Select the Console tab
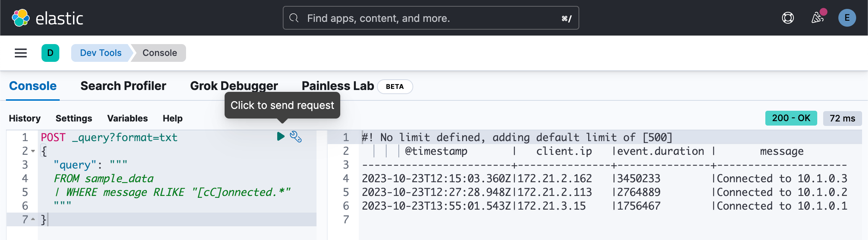 33,86
